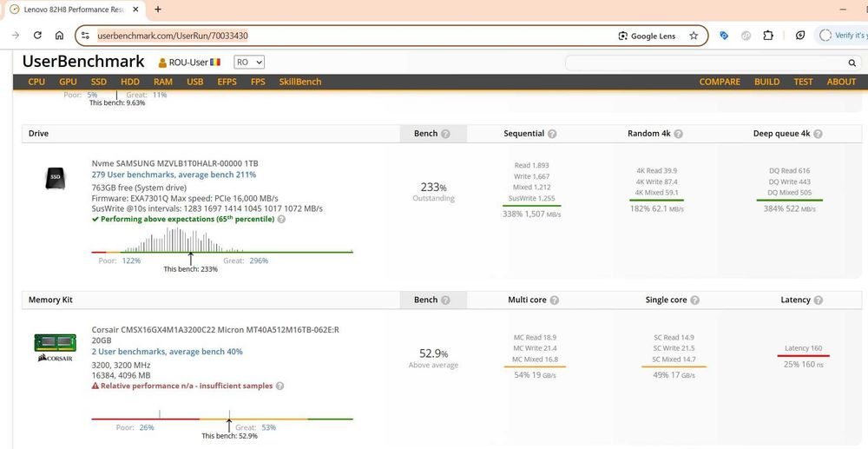Go to the ABOUT page
This screenshot has width=868, height=449.
coord(841,82)
